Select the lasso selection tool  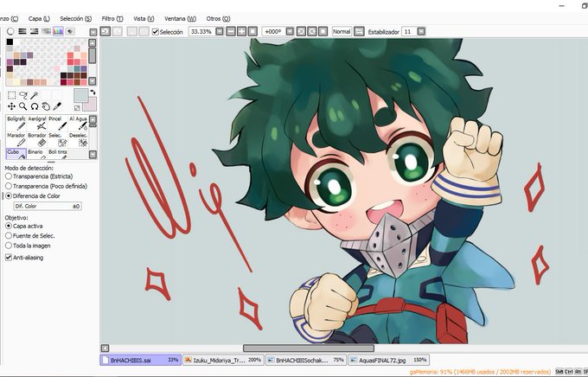tap(23, 95)
